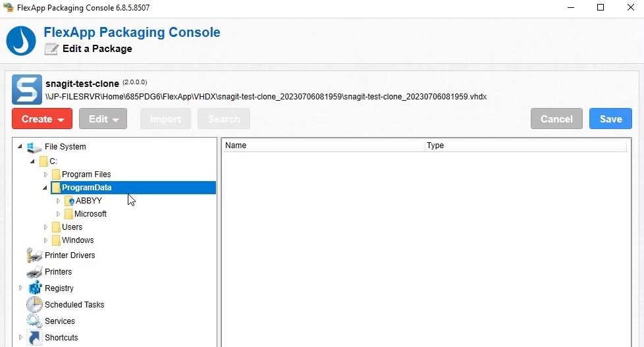644x347 pixels.
Task: Click the Scheduled Tasks clock icon
Action: 34,304
